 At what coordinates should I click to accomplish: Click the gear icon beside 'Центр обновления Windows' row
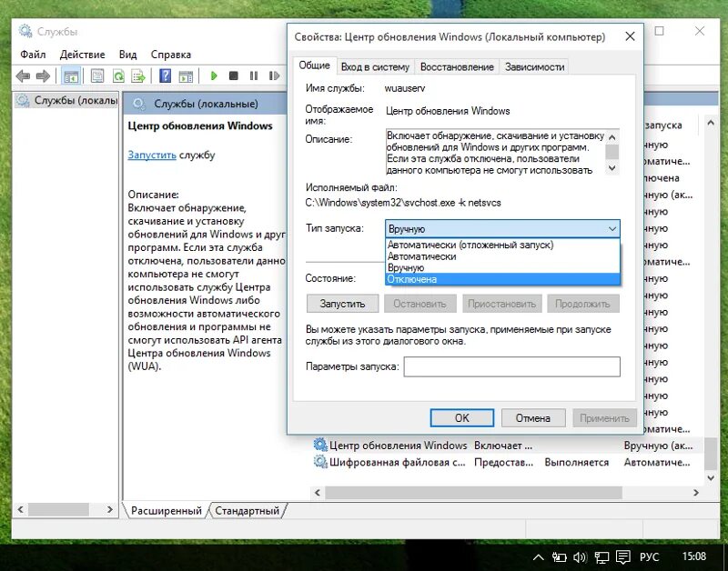coord(320,445)
